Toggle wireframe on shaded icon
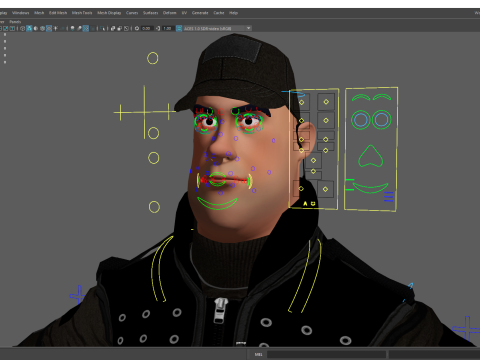 click(42, 28)
